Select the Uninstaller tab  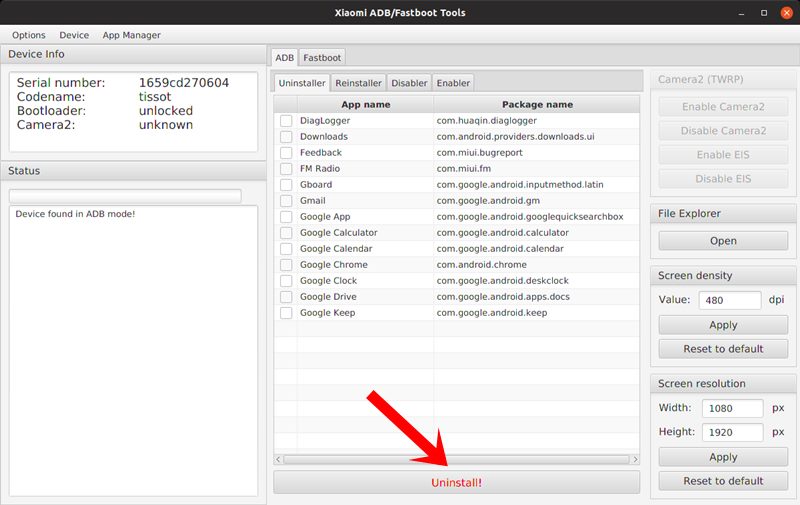click(302, 83)
